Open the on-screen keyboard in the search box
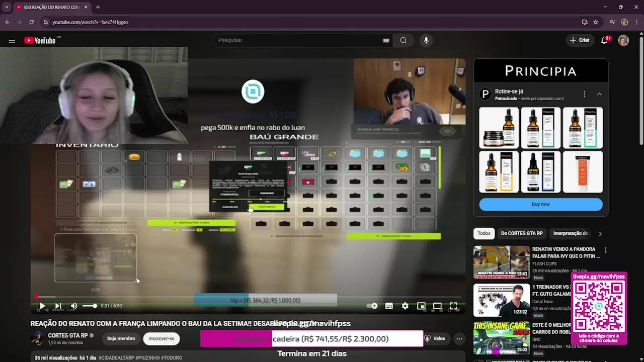Viewport: 644px width, 362px height. [x=386, y=40]
